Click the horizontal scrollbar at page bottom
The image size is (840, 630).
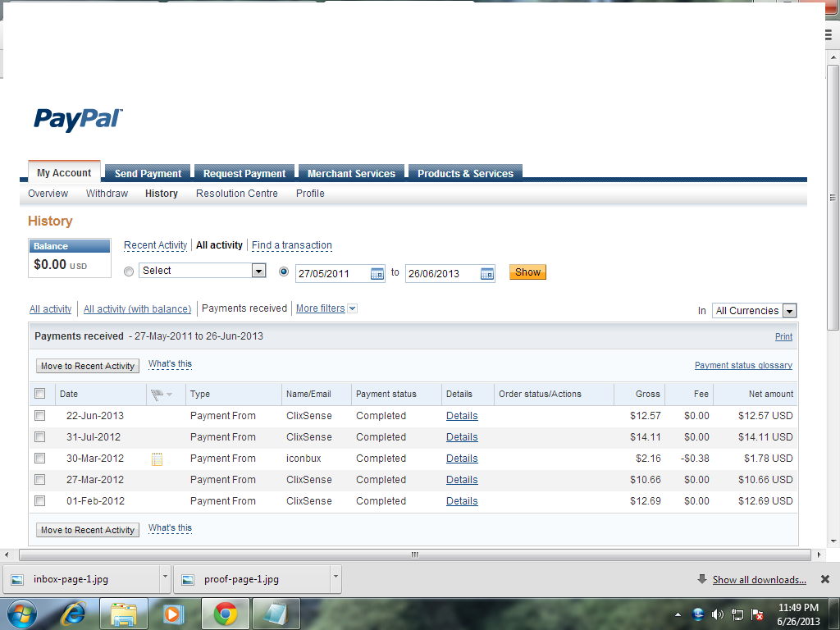[414, 555]
